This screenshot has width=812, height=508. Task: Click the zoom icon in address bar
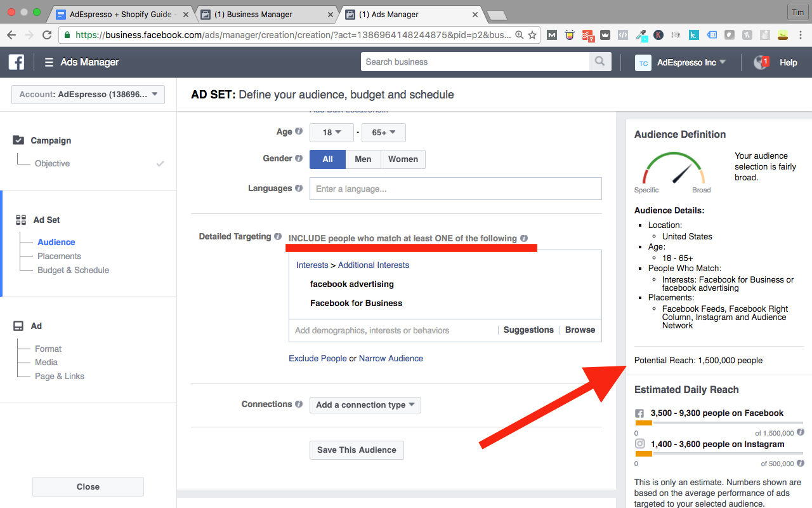coord(520,35)
